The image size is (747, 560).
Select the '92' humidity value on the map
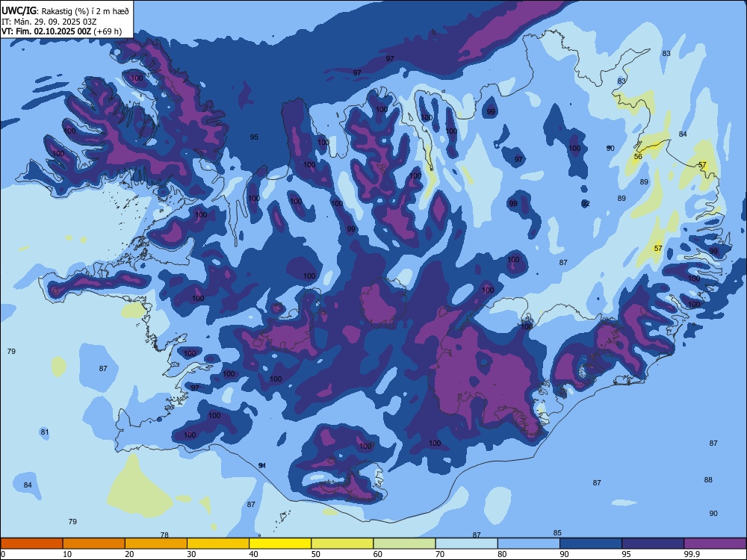586,203
